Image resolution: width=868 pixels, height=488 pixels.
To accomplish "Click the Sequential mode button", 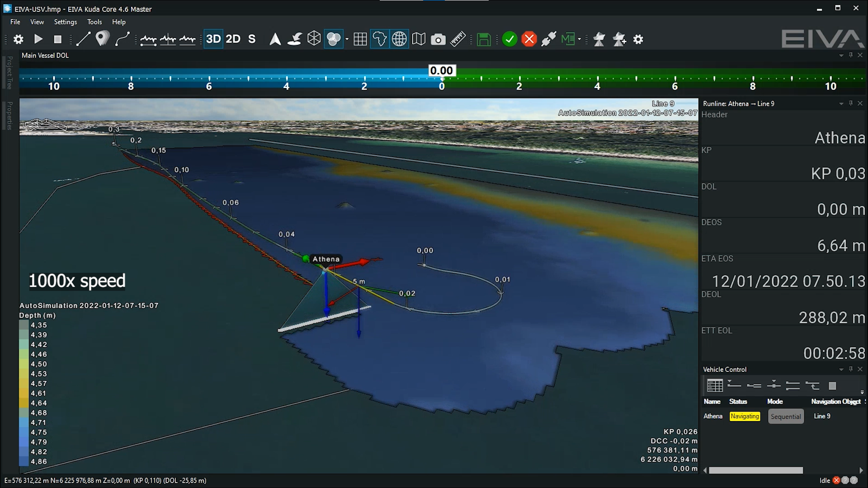I will tap(786, 417).
